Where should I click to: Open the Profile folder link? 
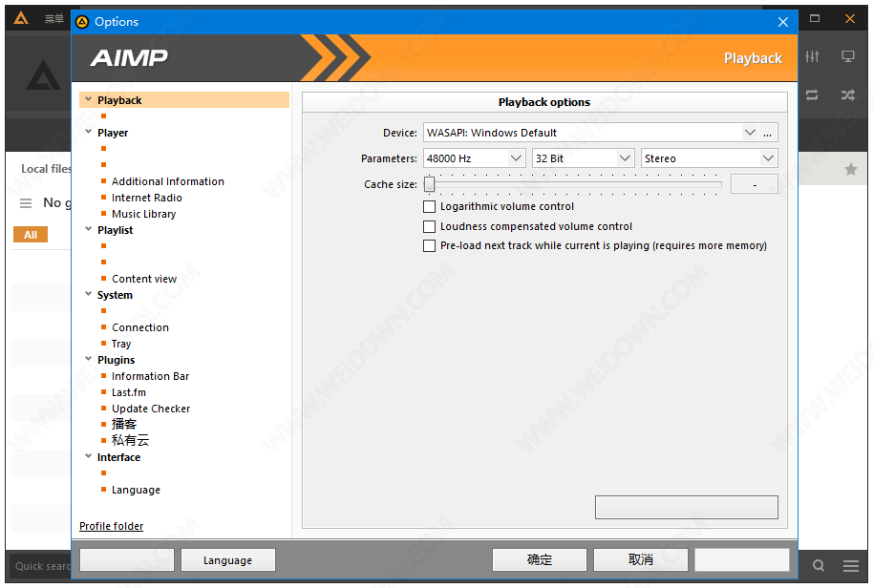click(112, 526)
